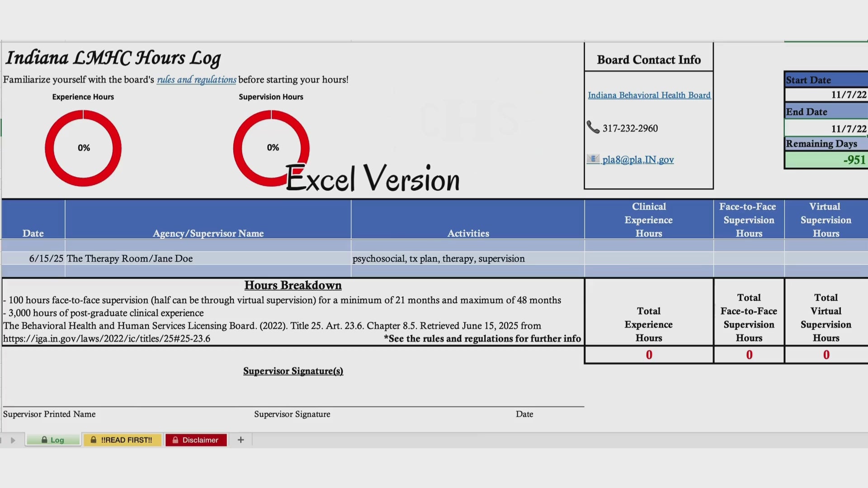Click the Supervisor Signature(s) heading
The height and width of the screenshot is (488, 868).
pos(293,371)
